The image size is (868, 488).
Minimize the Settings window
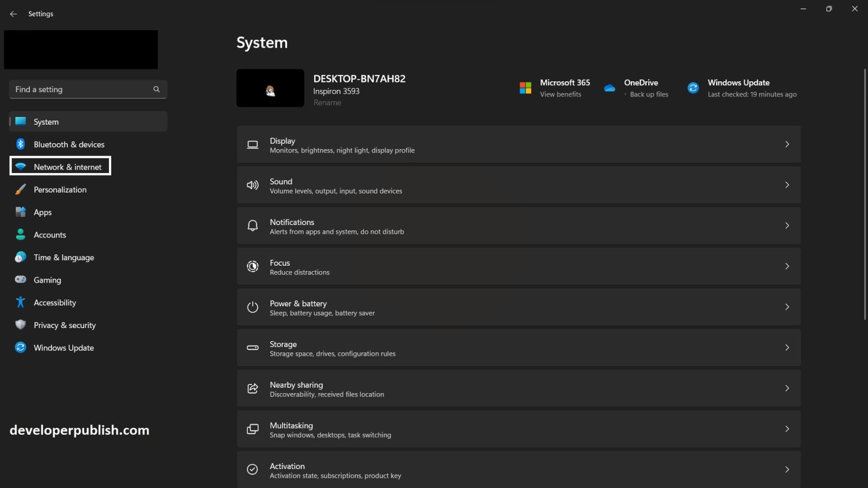pyautogui.click(x=803, y=9)
